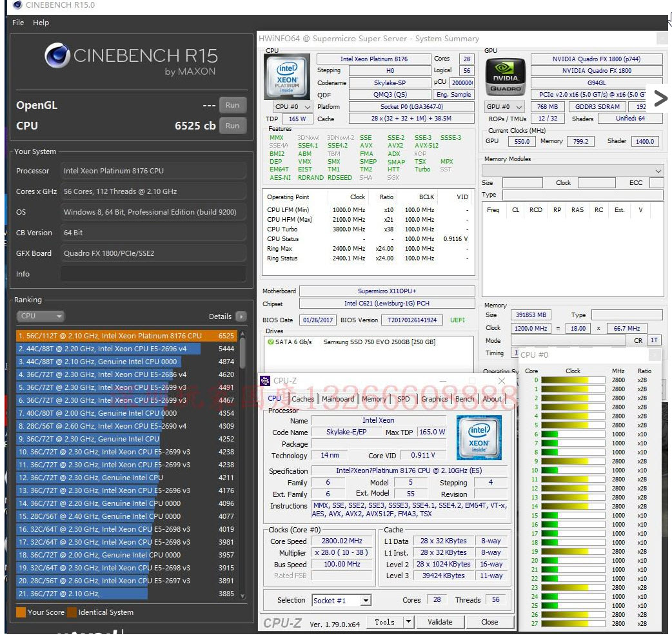Open the File menu in Cinebench
Viewport: 672px width, 640px height.
pyautogui.click(x=17, y=23)
